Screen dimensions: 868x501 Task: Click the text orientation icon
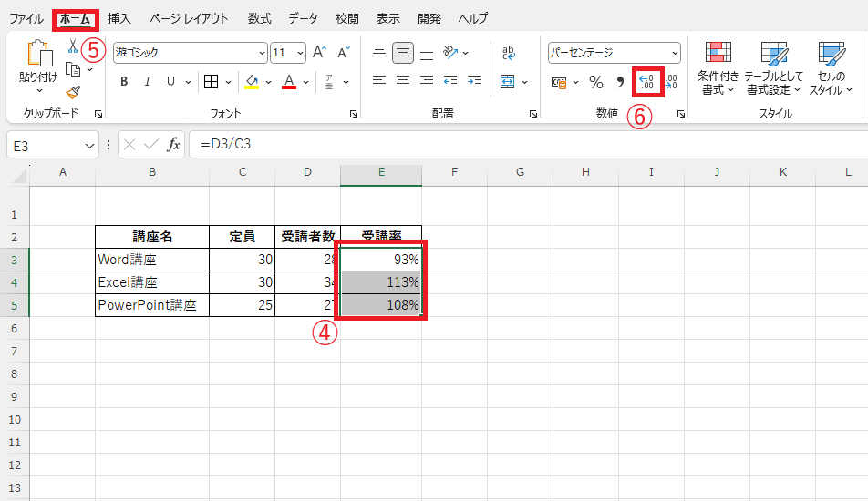(x=450, y=53)
